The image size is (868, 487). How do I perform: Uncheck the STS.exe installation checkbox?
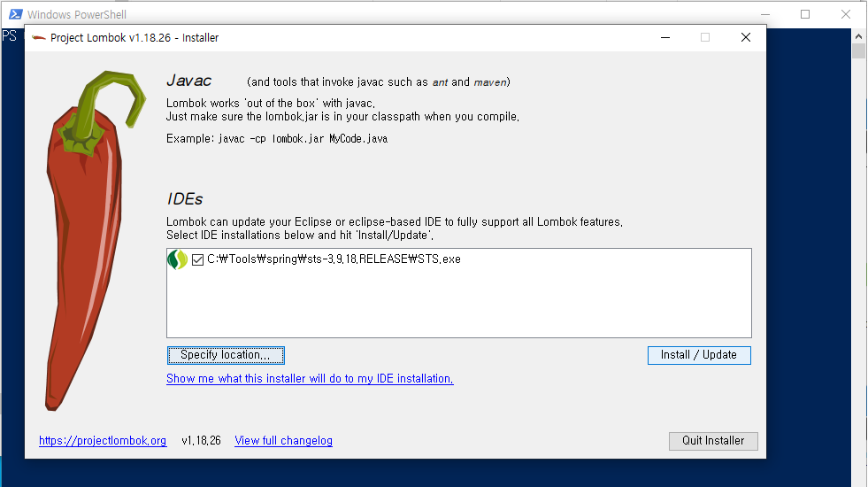coord(197,259)
